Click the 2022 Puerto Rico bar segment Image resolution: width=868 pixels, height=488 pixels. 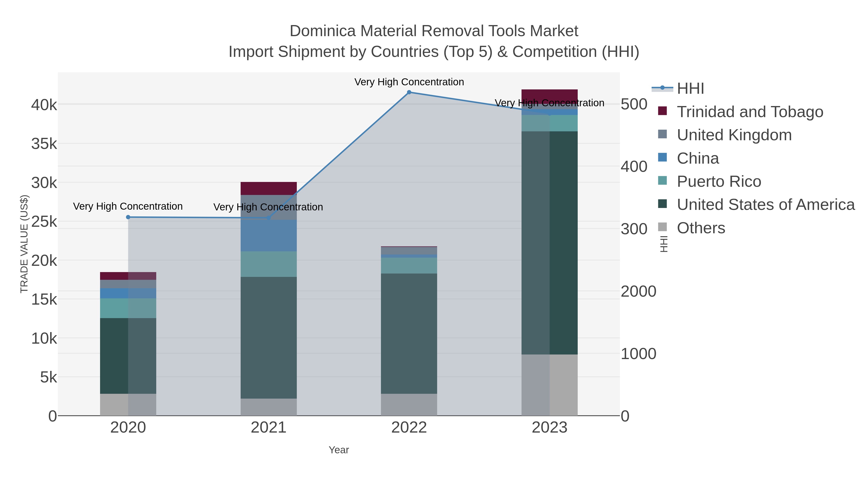pyautogui.click(x=409, y=266)
